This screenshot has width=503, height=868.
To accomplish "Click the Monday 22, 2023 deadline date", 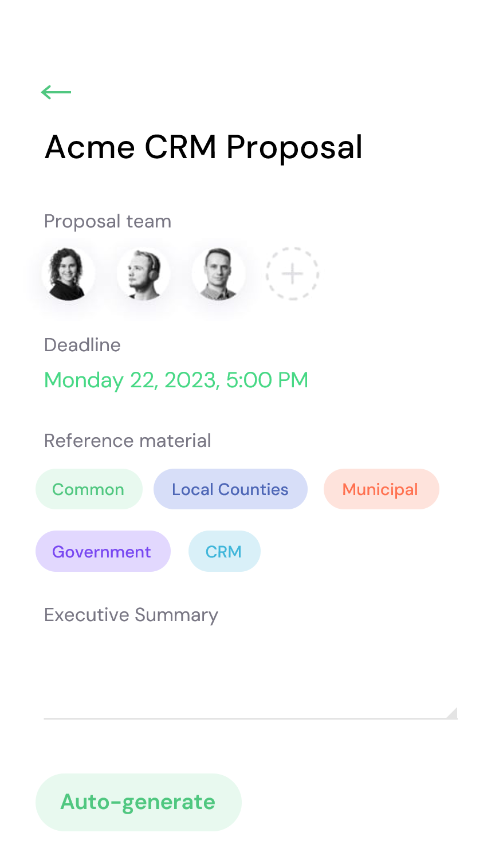I will coord(131,380).
